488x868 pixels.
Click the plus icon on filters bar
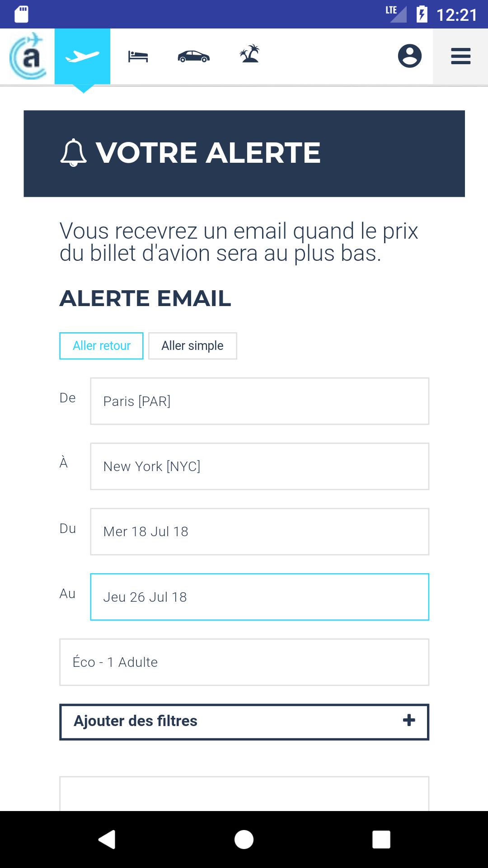pyautogui.click(x=409, y=720)
